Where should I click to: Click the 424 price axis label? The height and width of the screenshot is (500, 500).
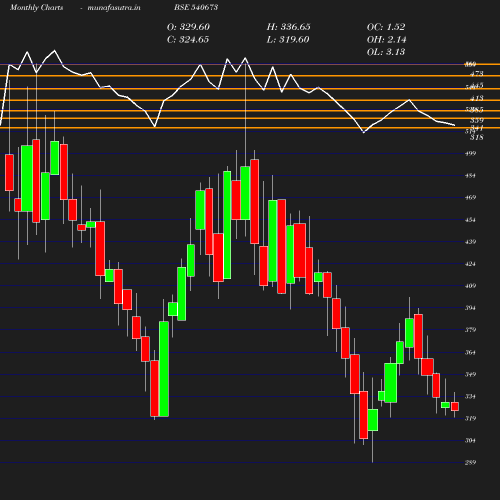[x=470, y=264]
